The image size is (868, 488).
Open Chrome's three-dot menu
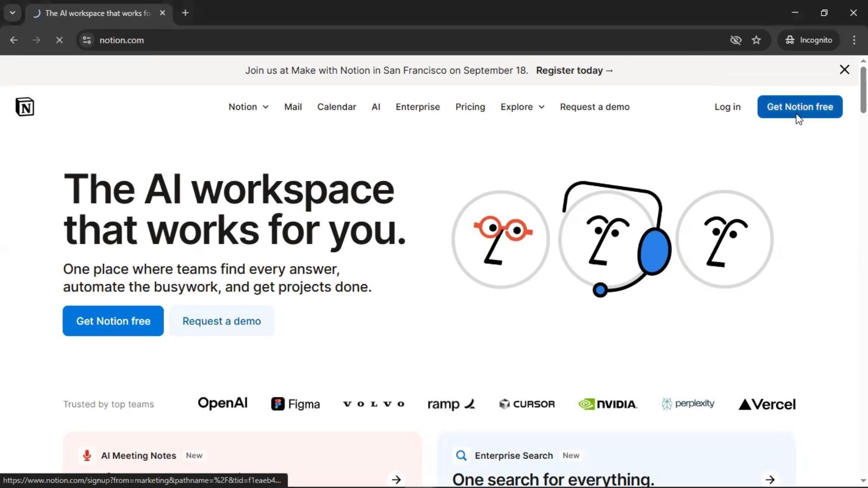coord(854,40)
